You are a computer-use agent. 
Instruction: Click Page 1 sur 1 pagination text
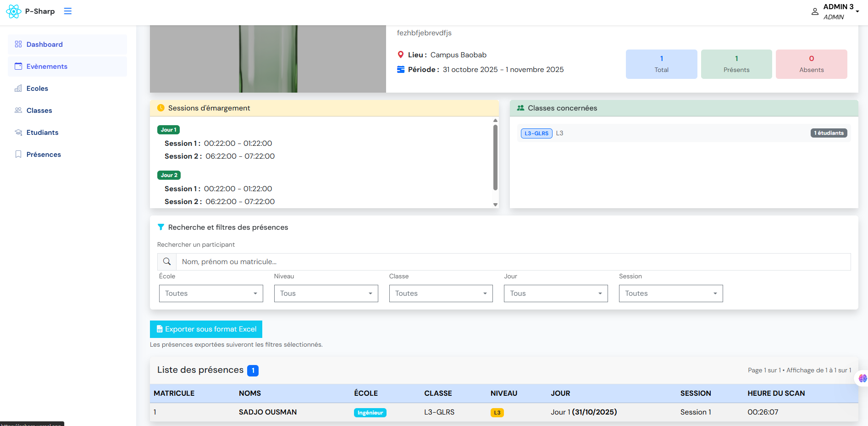click(764, 371)
